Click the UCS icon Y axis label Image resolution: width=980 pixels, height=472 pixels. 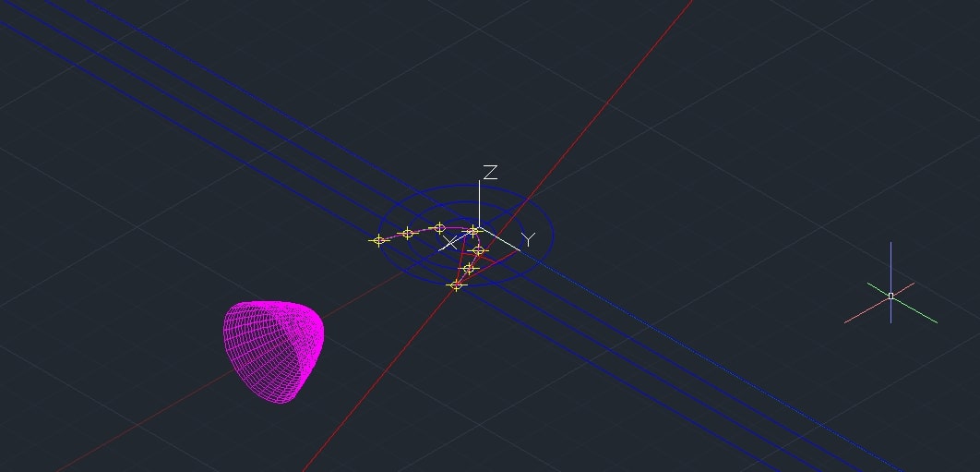tap(529, 240)
